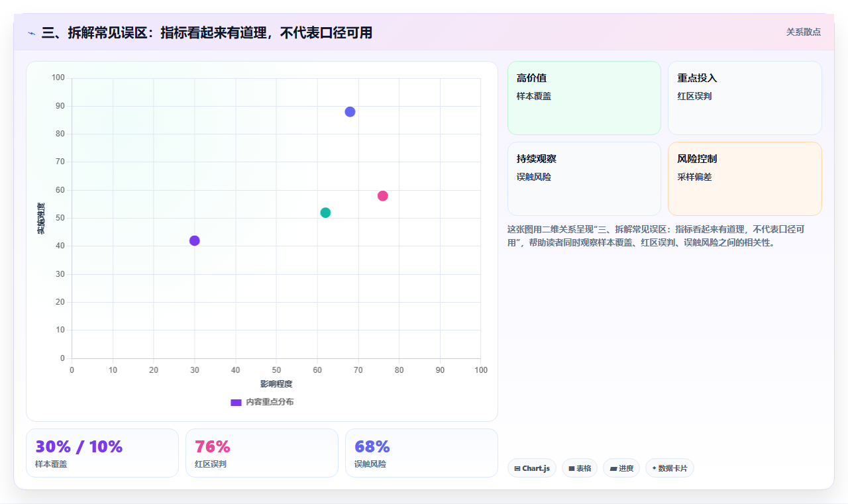This screenshot has height=504, width=848.
Task: Click the 关系散点 label in the header
Action: point(804,32)
